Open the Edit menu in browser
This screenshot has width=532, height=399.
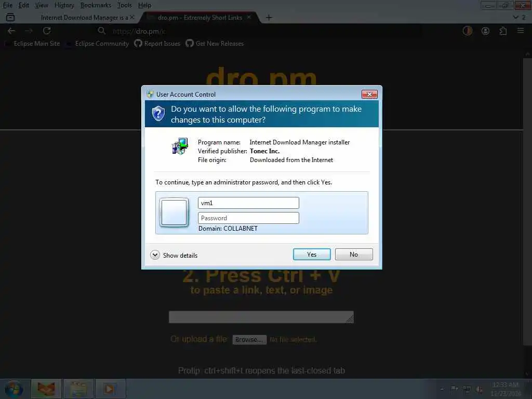pyautogui.click(x=23, y=5)
